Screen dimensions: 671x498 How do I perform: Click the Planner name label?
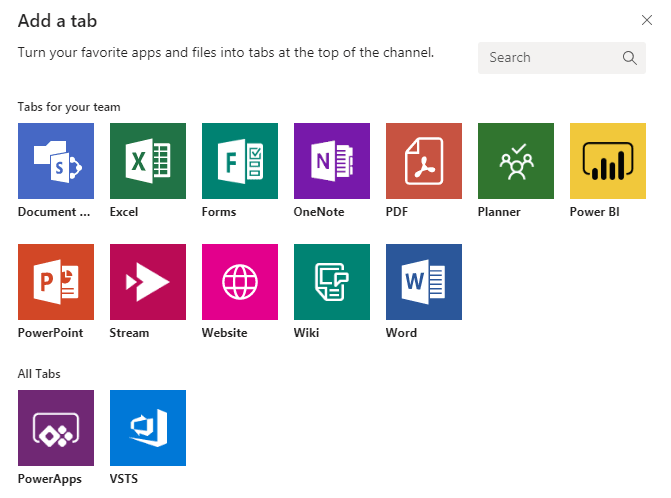pos(499,212)
